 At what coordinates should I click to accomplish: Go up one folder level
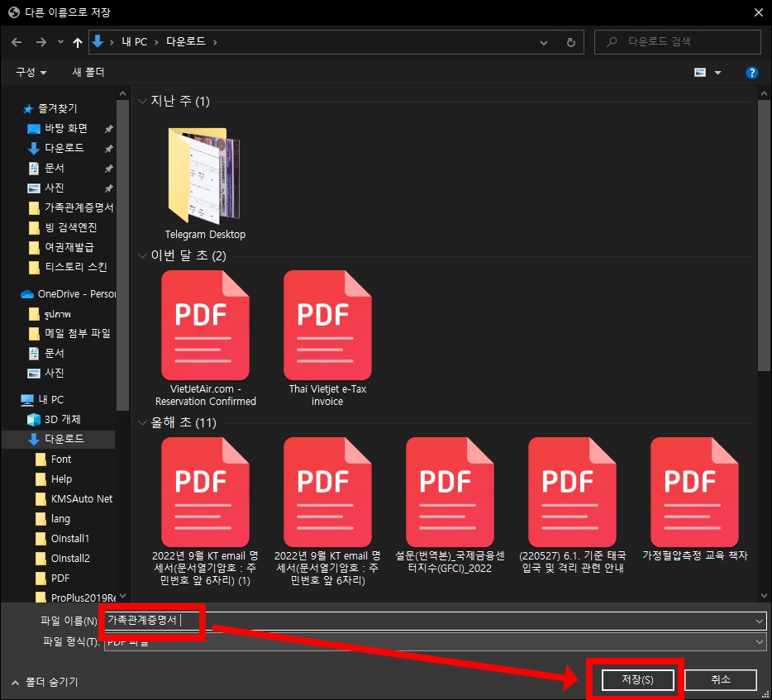click(78, 42)
